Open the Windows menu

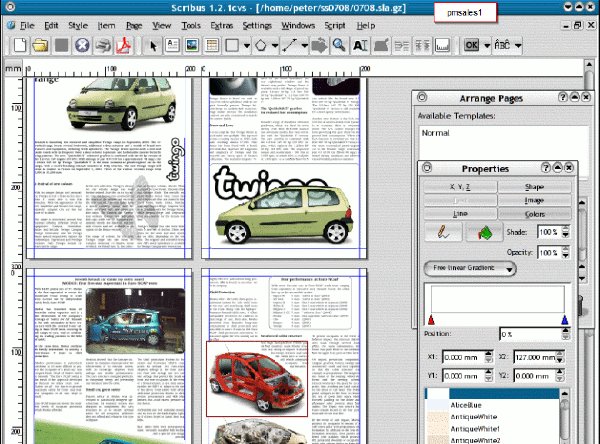tap(298, 26)
